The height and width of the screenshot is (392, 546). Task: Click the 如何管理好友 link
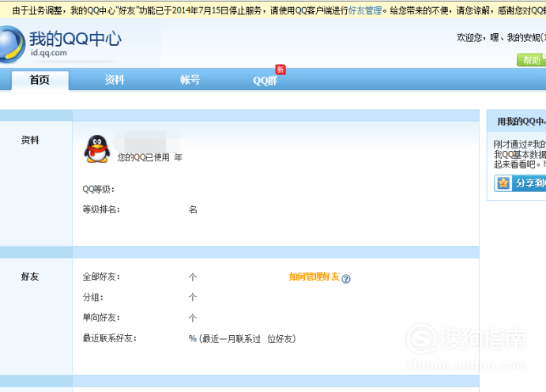314,277
